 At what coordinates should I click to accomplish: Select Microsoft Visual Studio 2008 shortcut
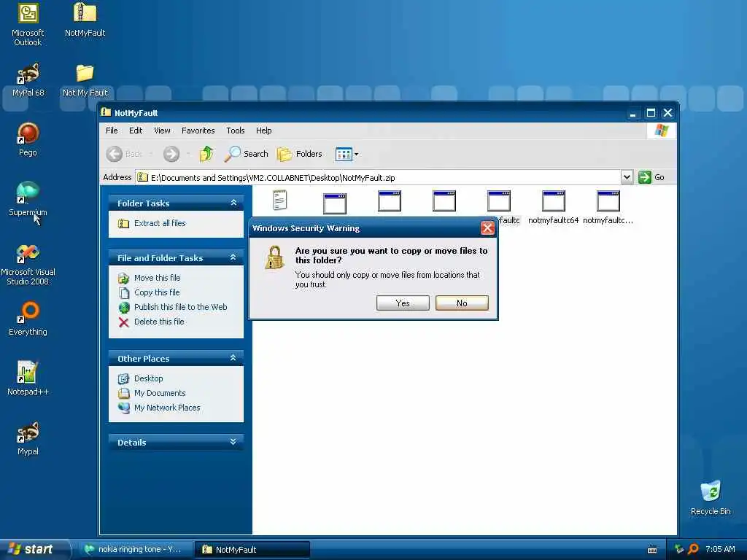tap(28, 264)
